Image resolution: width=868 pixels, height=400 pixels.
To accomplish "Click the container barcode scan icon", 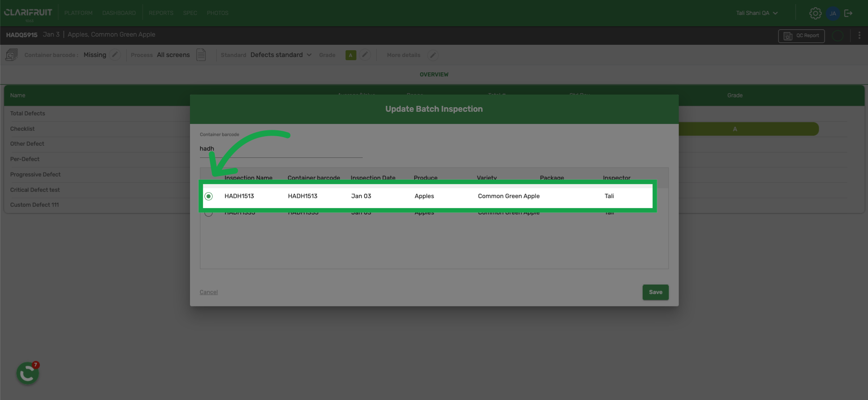I will point(11,55).
